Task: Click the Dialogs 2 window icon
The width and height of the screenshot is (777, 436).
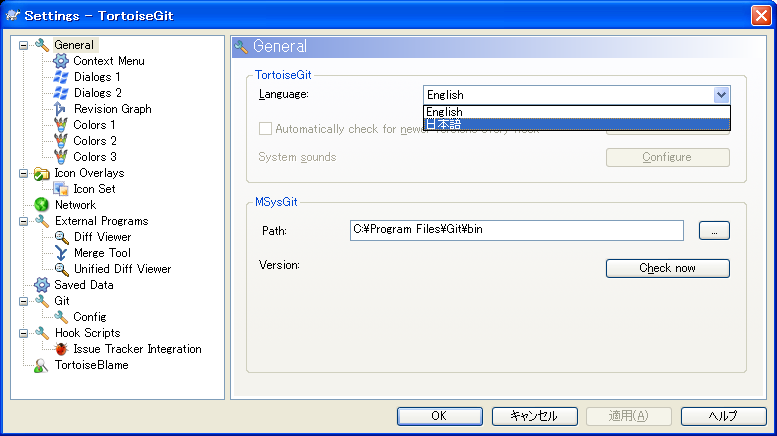Action: [61, 93]
